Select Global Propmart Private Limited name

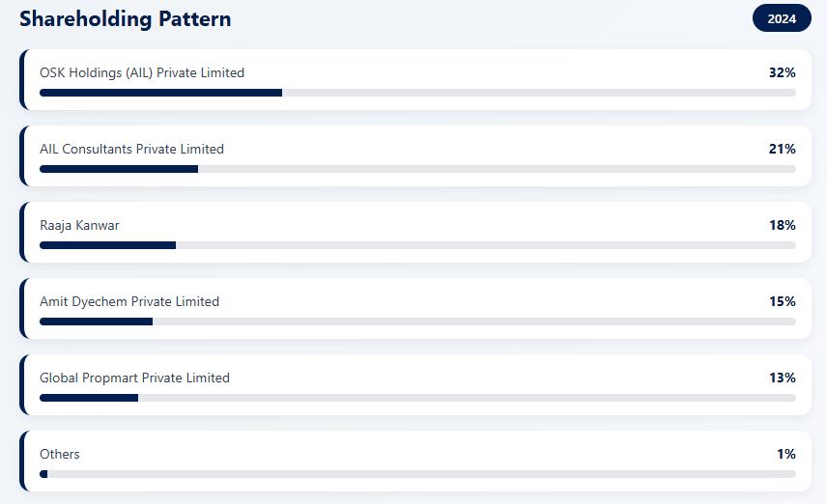coord(134,378)
